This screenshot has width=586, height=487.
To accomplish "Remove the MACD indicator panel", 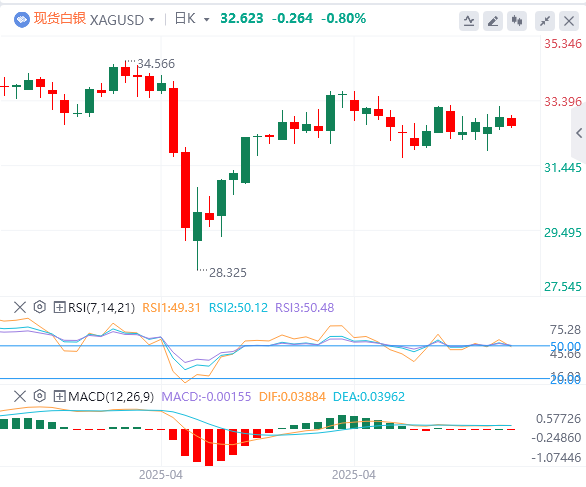I will (19, 396).
